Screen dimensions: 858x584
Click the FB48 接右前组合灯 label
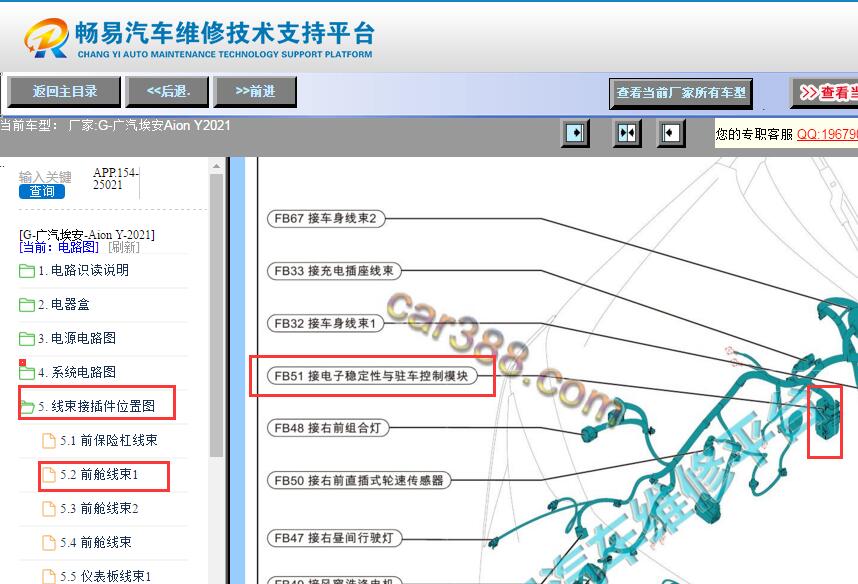(x=327, y=428)
